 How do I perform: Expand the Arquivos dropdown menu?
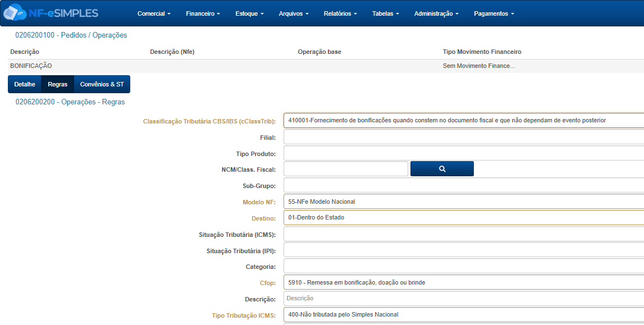tap(293, 13)
